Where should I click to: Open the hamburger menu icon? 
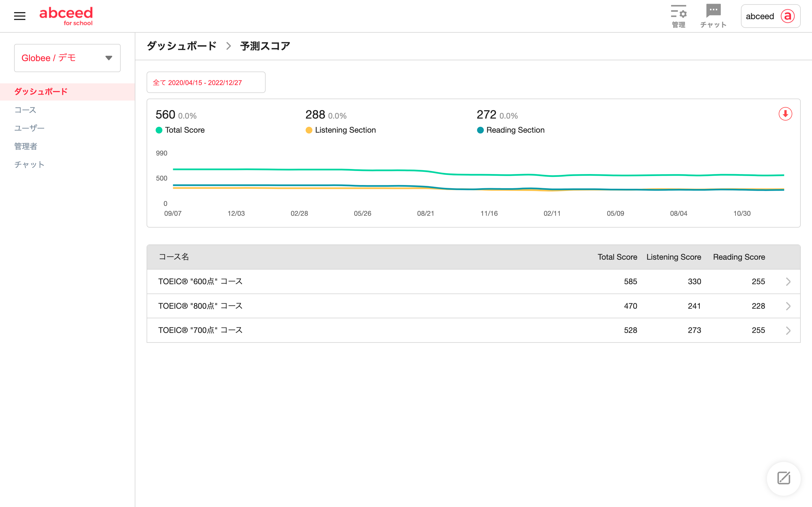coord(19,16)
